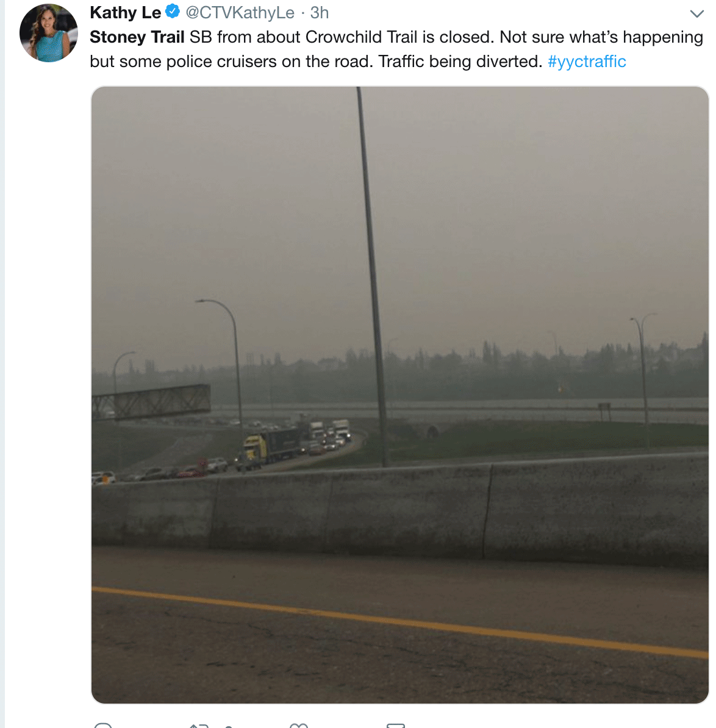Click the sentence "Traffic being diverted."
Image resolution: width=716 pixels, height=728 pixels.
point(460,62)
